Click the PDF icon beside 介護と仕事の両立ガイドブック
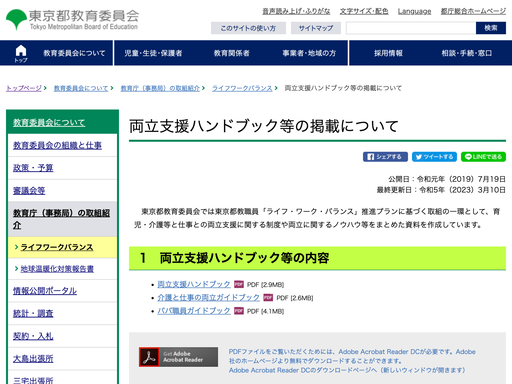 [268, 298]
